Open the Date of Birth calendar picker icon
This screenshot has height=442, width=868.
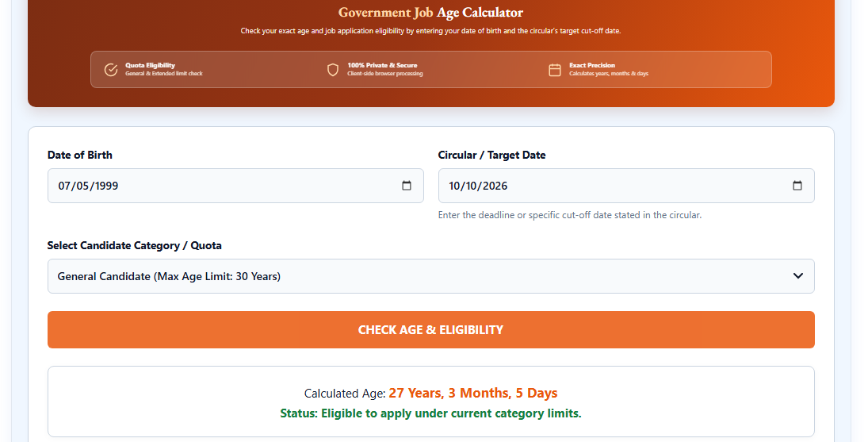[x=407, y=186]
